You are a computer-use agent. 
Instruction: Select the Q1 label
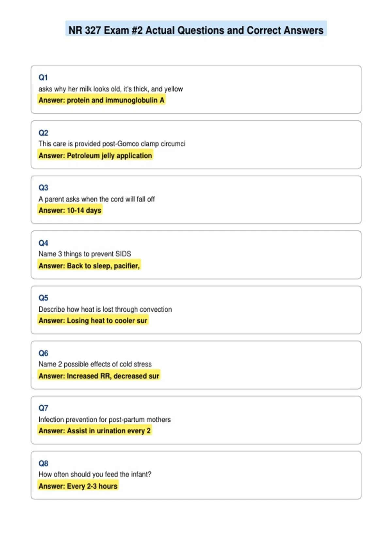[43, 78]
